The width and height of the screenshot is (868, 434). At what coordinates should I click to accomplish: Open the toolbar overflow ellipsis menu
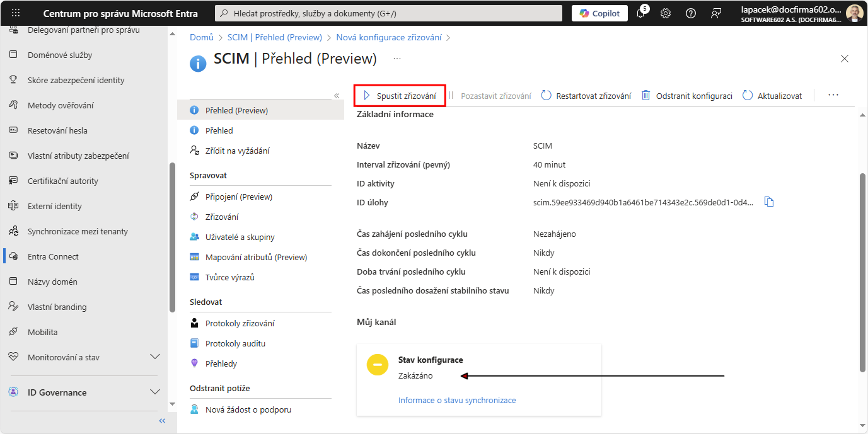pos(833,95)
